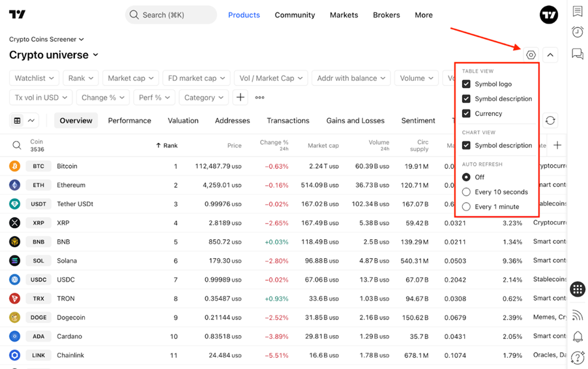Open the Addr with balance filter
588x369 pixels.
(x=351, y=78)
